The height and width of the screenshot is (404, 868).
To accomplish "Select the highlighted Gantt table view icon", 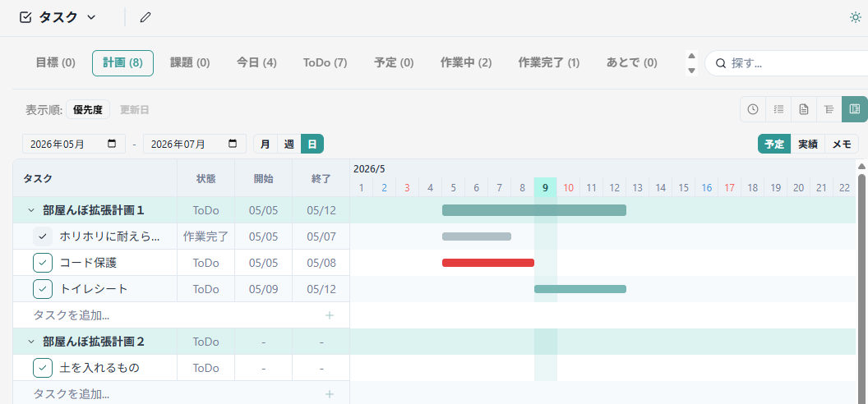I will click(855, 109).
